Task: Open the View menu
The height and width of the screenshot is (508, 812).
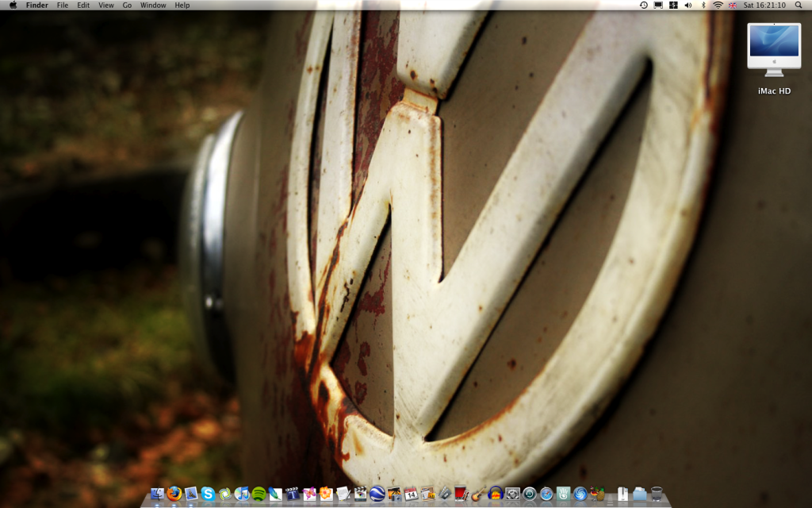Action: (106, 6)
